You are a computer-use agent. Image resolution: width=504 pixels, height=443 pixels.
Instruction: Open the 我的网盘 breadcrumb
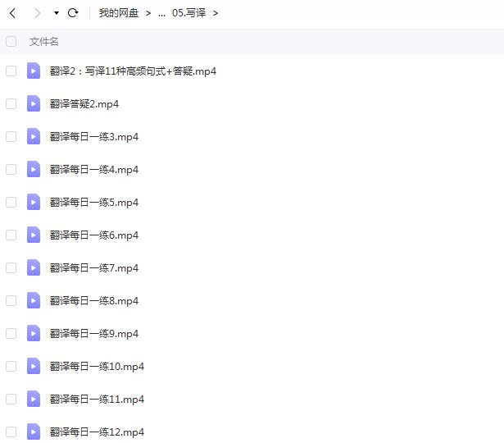pos(119,13)
